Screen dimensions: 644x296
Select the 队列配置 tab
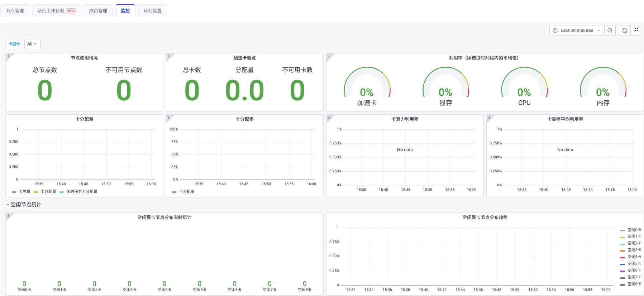click(152, 11)
